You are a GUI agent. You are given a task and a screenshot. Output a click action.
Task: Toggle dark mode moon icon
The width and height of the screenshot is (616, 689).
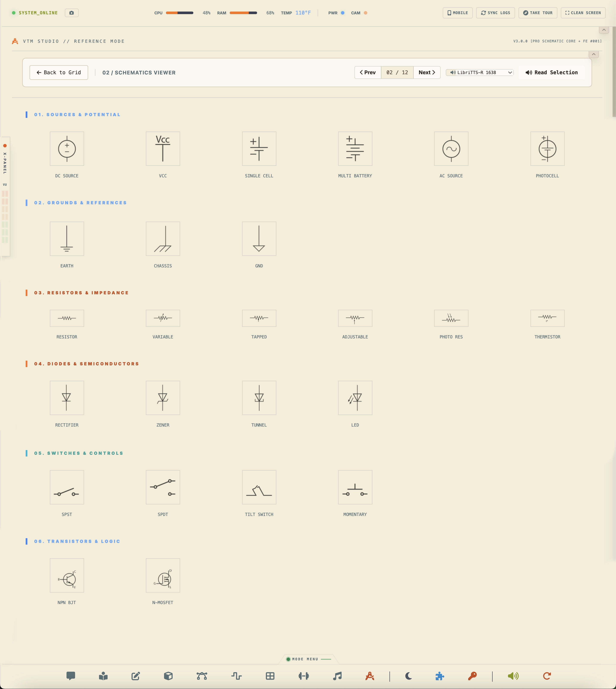click(x=409, y=676)
